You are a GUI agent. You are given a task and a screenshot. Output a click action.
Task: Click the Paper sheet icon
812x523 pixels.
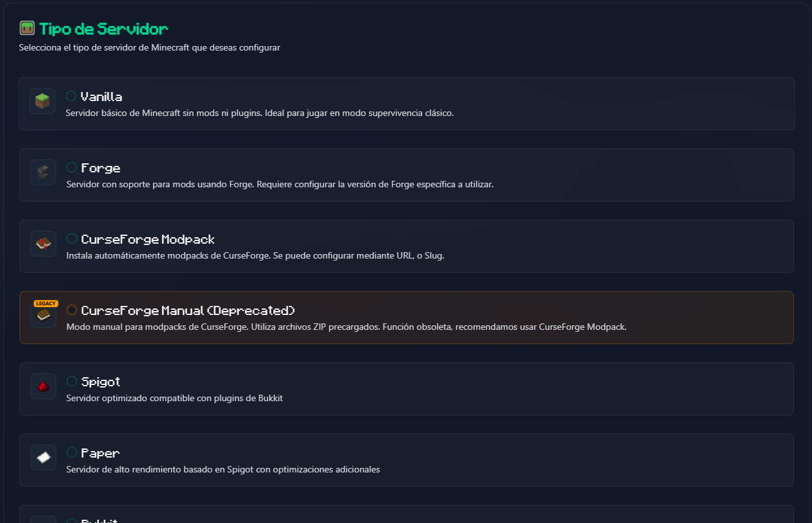click(43, 458)
